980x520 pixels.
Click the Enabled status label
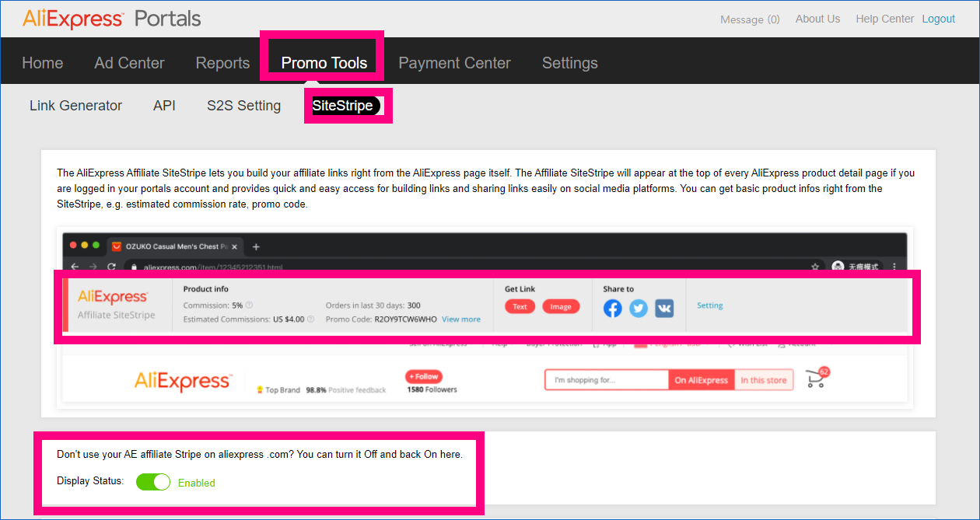click(x=197, y=483)
